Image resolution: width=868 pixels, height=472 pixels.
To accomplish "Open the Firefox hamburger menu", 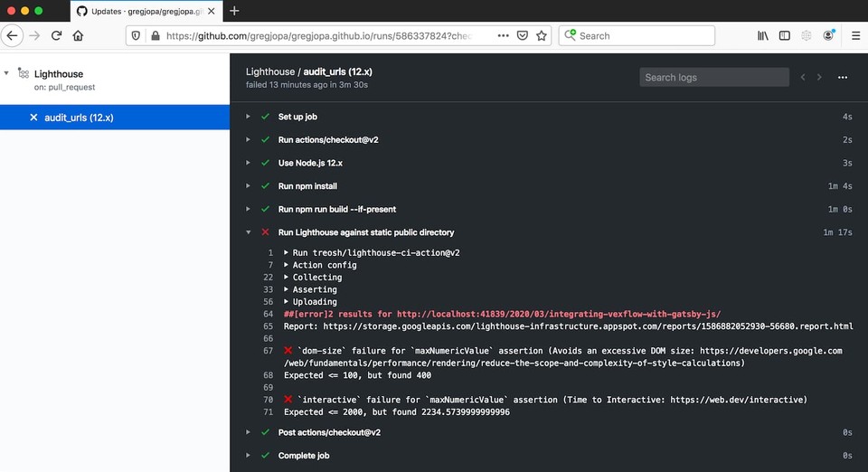I will (856, 35).
